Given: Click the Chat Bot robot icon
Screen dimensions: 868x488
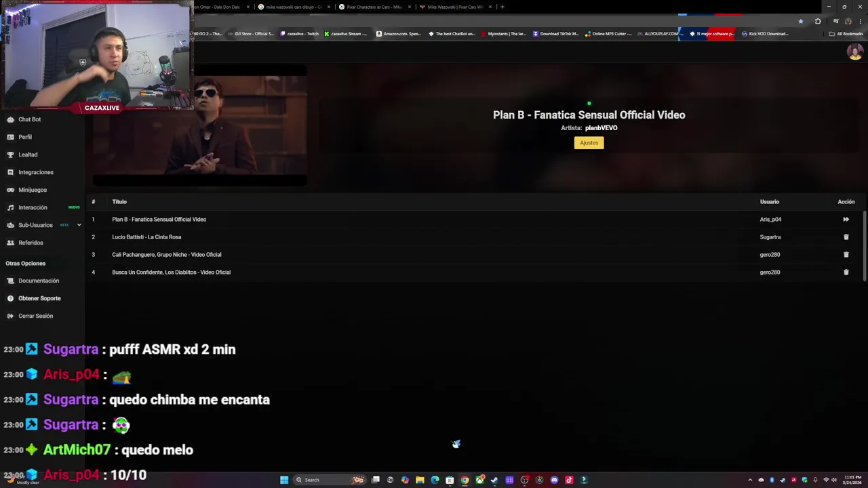Looking at the screenshot, I should (x=10, y=119).
